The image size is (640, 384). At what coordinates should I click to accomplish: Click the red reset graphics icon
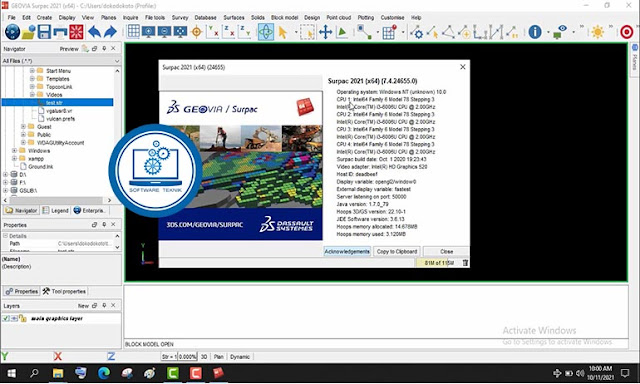(76, 32)
